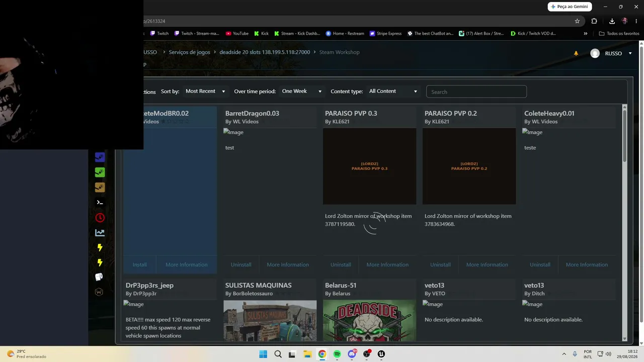Screen dimensions: 644x362
Task: Go to Serviços de jogos breadcrumb
Action: click(189, 52)
